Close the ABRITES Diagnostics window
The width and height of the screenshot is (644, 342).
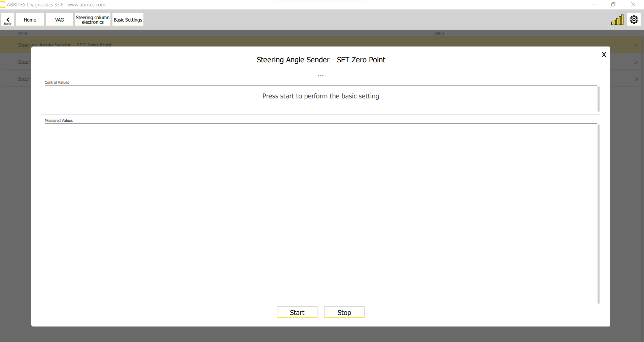pos(633,4)
